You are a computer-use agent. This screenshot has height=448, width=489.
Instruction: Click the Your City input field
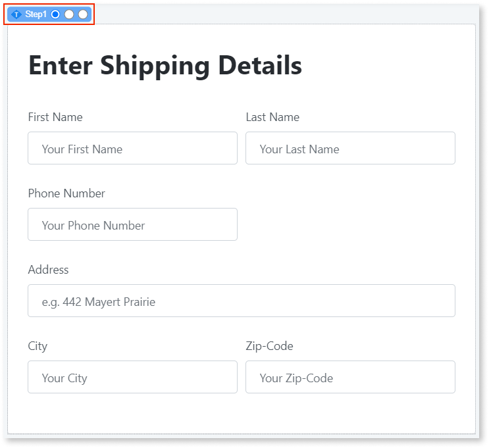tap(132, 378)
